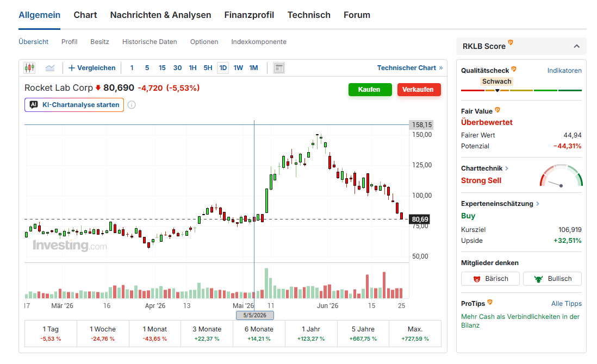Click the Überbewertet fair value label
The width and height of the screenshot is (597, 364).
[x=487, y=122]
